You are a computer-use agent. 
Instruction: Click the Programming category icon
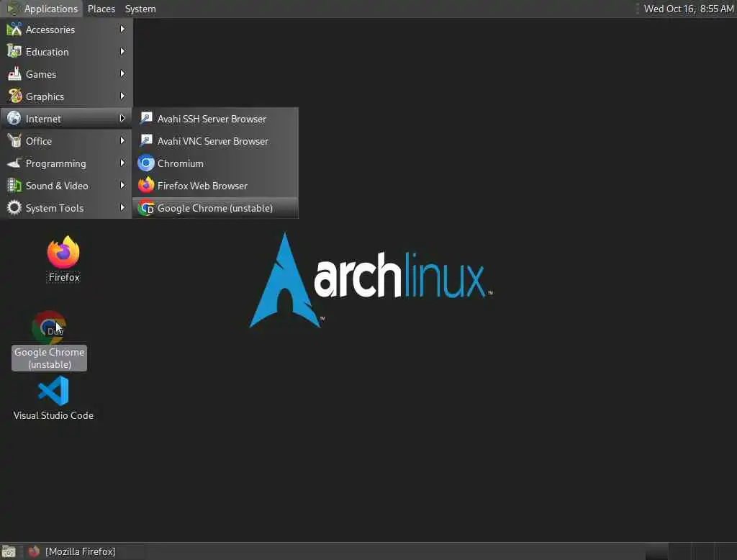click(14, 163)
